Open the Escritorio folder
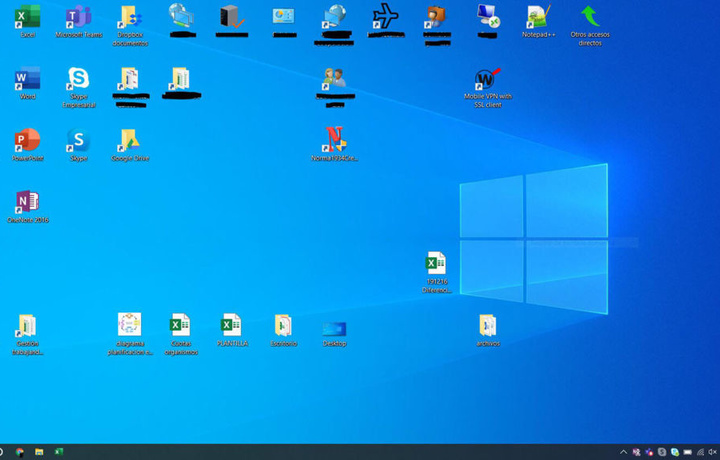 pos(284,330)
